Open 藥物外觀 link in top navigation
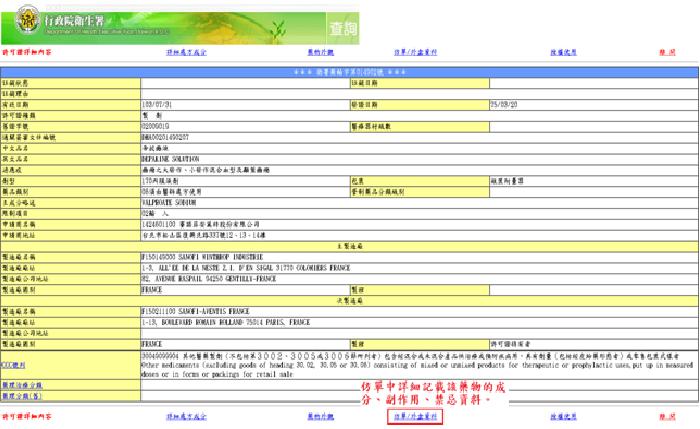Image resolution: width=700 pixels, height=429 pixels. [321, 52]
